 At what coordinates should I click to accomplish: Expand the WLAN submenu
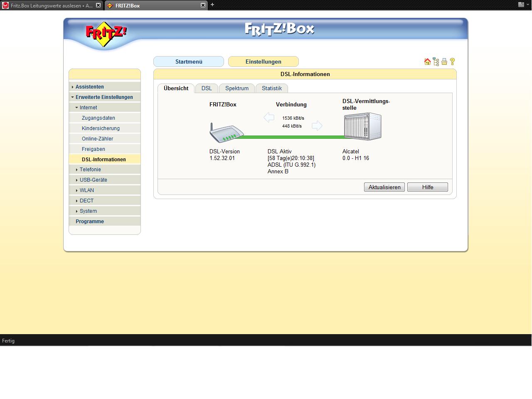point(86,190)
